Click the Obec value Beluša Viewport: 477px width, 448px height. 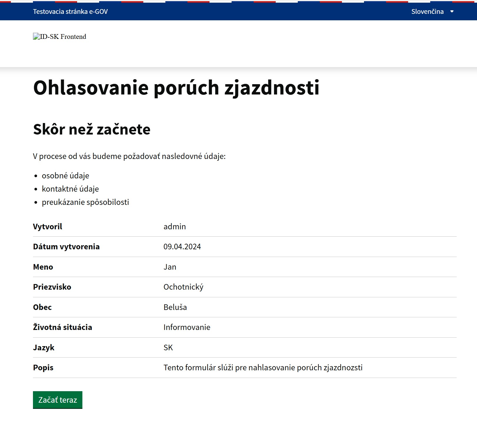[175, 307]
